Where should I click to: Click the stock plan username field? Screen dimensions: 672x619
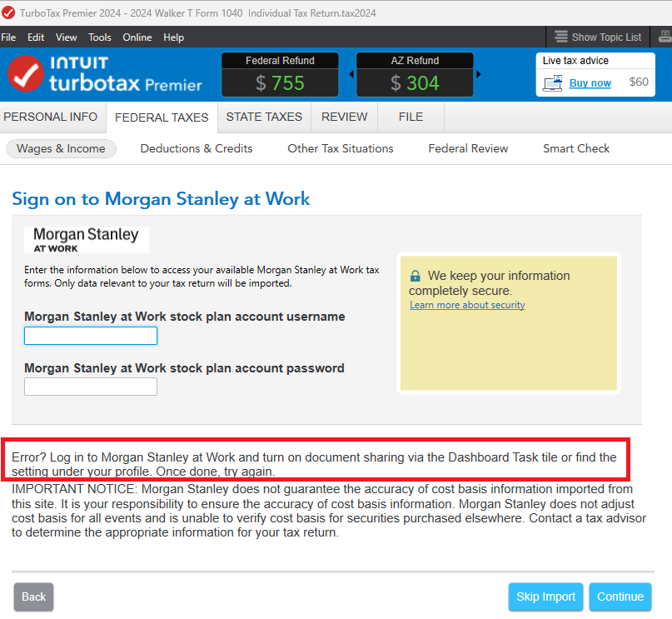[91, 336]
